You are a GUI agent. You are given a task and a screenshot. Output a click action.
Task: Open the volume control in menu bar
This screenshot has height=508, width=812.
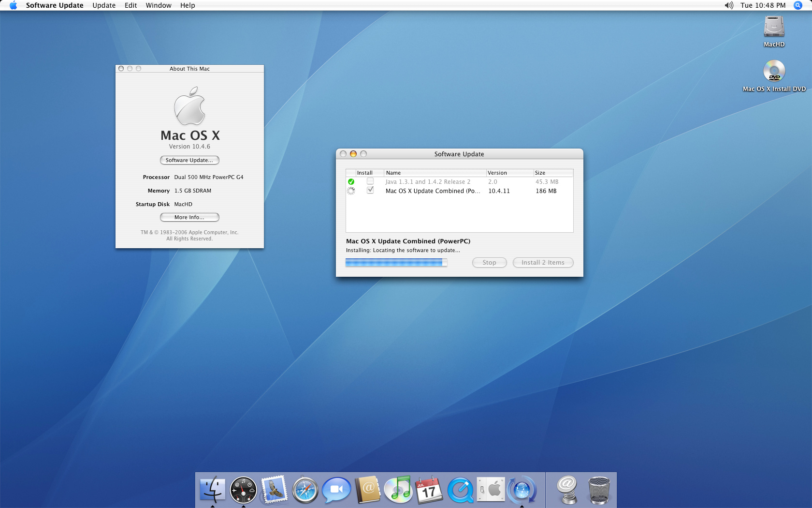pos(729,5)
